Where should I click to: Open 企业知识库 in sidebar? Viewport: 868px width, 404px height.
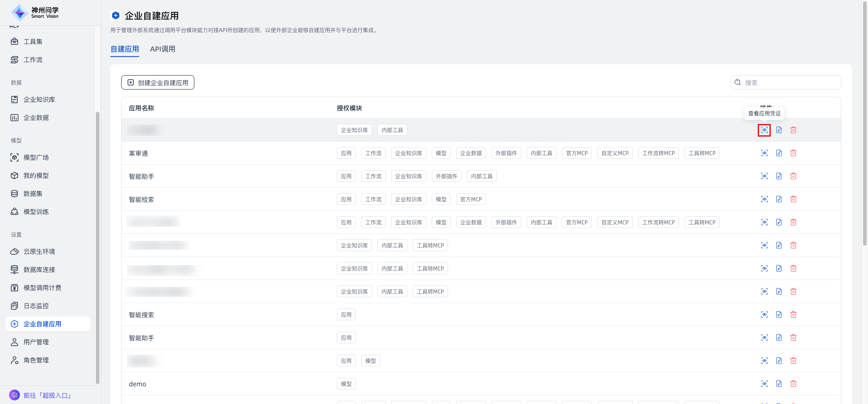39,100
